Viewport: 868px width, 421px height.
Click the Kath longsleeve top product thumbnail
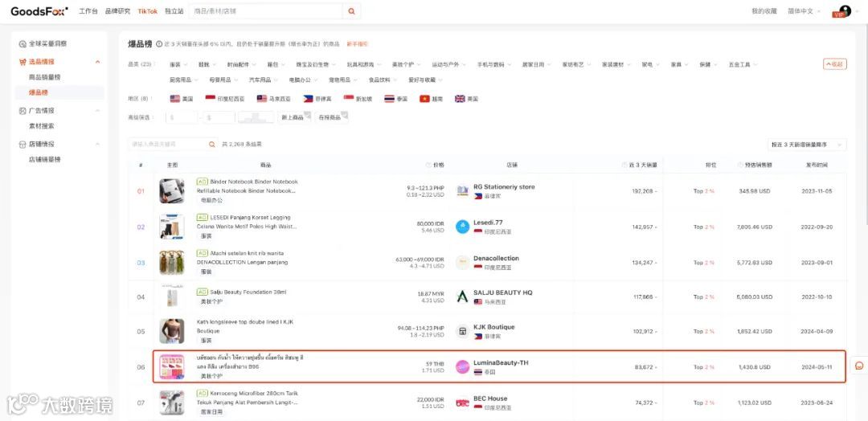click(172, 331)
